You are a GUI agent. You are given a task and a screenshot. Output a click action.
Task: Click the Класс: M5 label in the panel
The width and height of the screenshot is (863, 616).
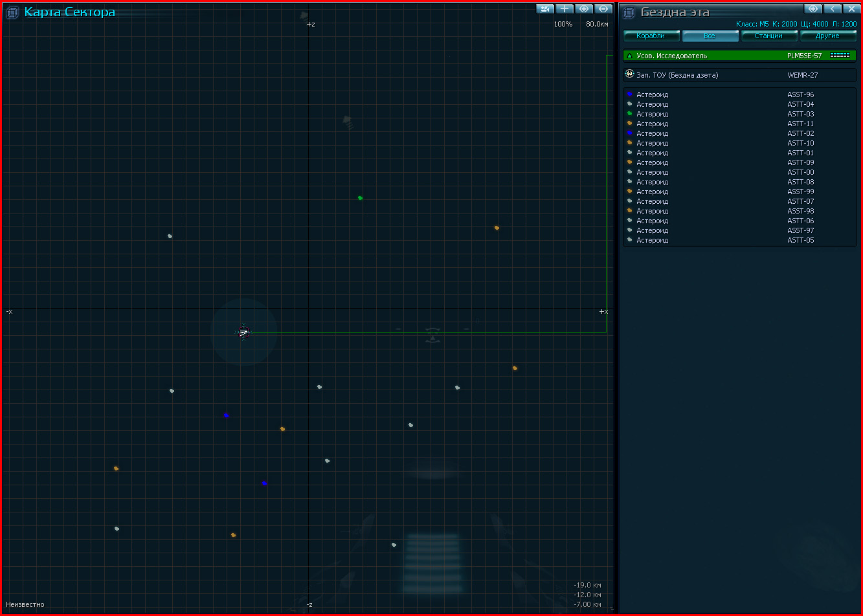752,24
